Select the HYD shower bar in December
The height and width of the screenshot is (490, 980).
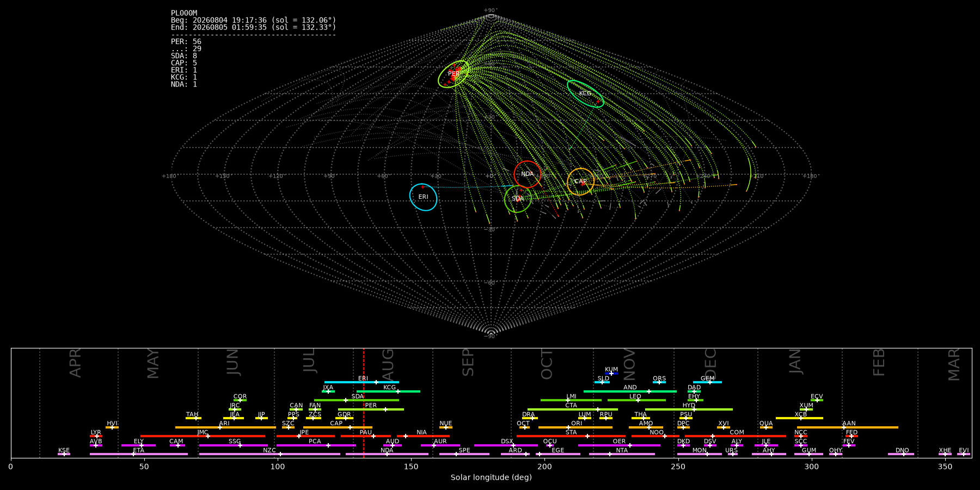coord(689,409)
